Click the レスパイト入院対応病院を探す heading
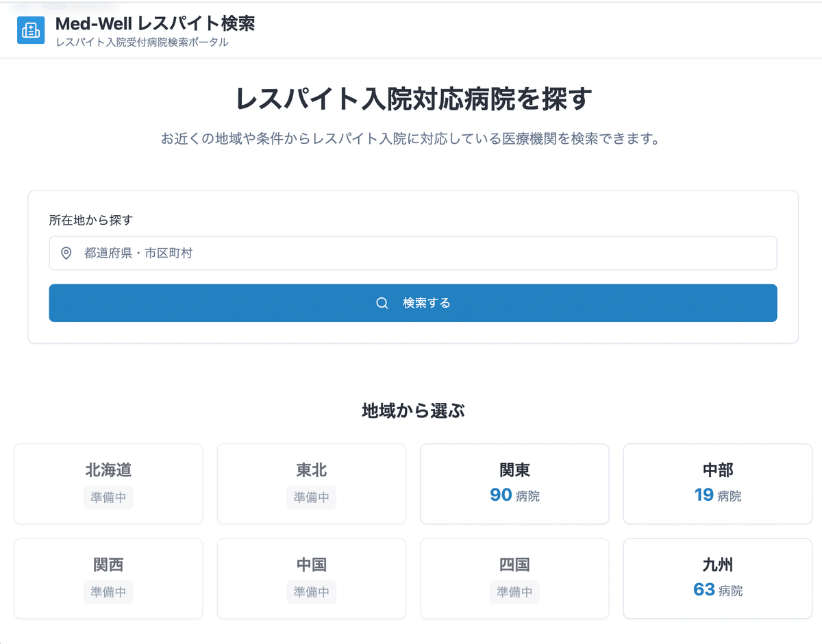This screenshot has height=644, width=822. pos(413,99)
